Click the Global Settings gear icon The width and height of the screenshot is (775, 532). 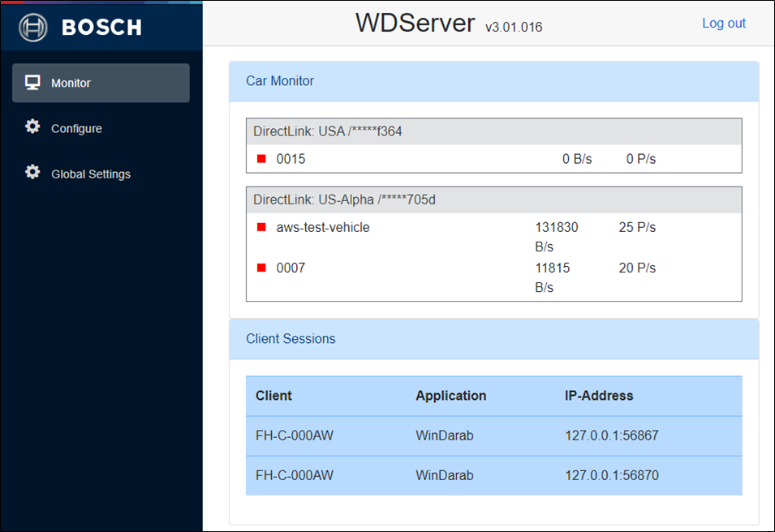pos(32,173)
